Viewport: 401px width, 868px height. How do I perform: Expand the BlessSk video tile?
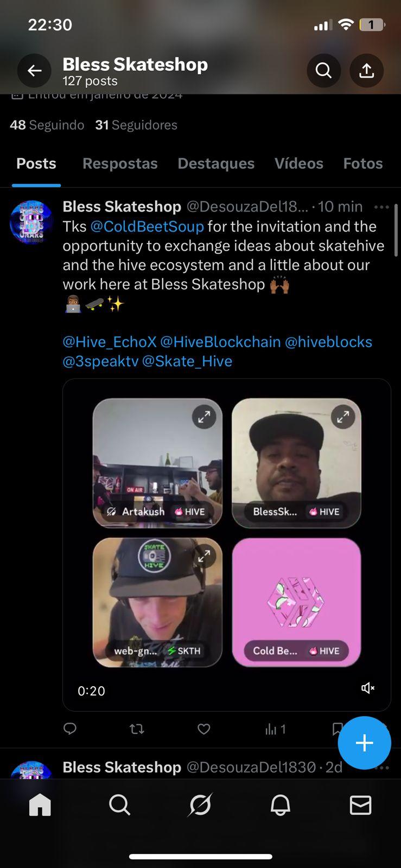point(343,417)
